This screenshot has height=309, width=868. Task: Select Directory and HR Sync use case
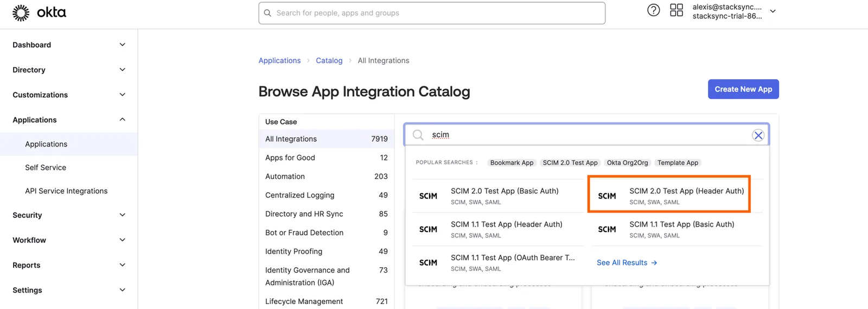pos(326,214)
